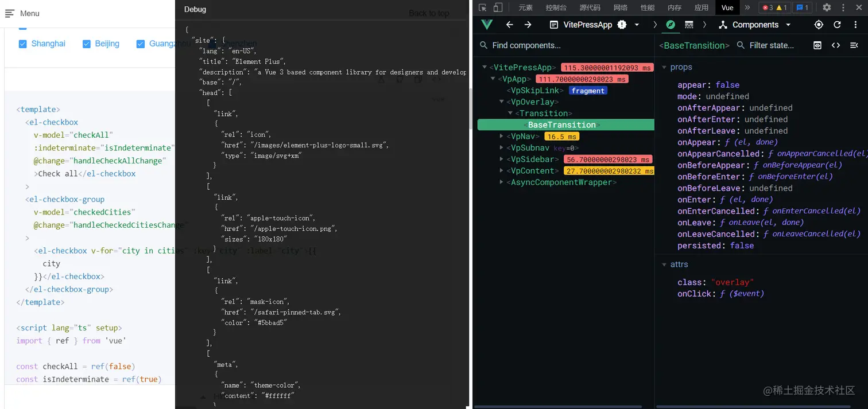Expand the VpSidebar tree node arrow
Viewport: 868px width, 409px height.
coord(501,159)
